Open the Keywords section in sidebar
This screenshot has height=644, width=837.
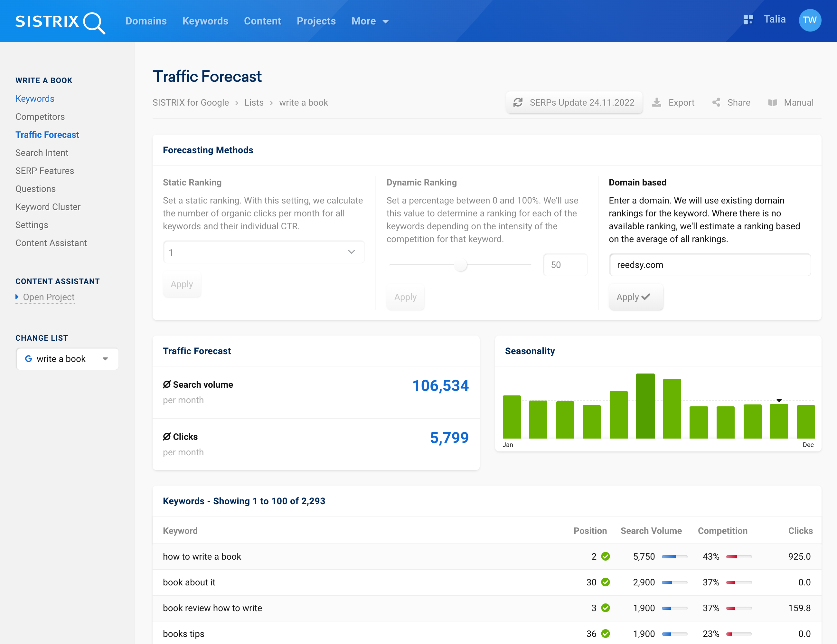click(x=35, y=99)
